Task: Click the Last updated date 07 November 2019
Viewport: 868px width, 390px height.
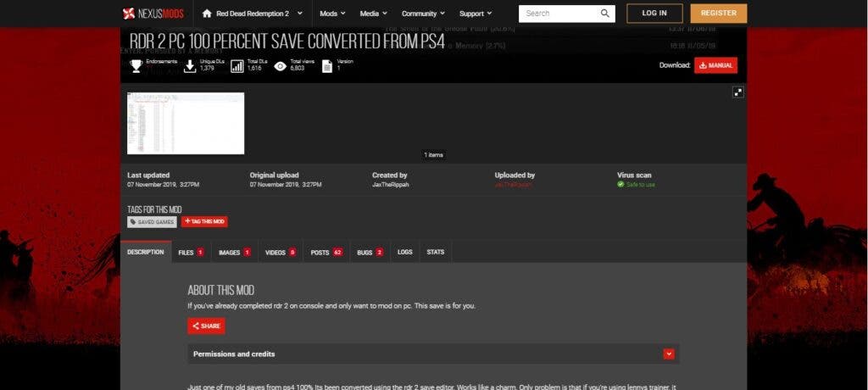Action: click(164, 185)
